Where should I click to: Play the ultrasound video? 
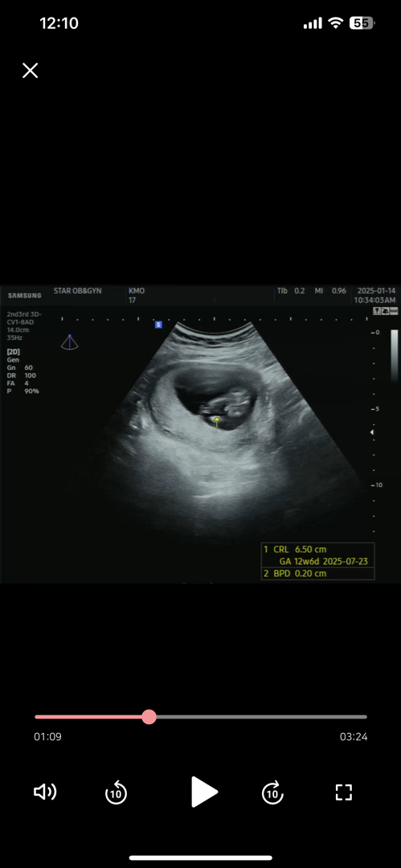click(x=204, y=792)
